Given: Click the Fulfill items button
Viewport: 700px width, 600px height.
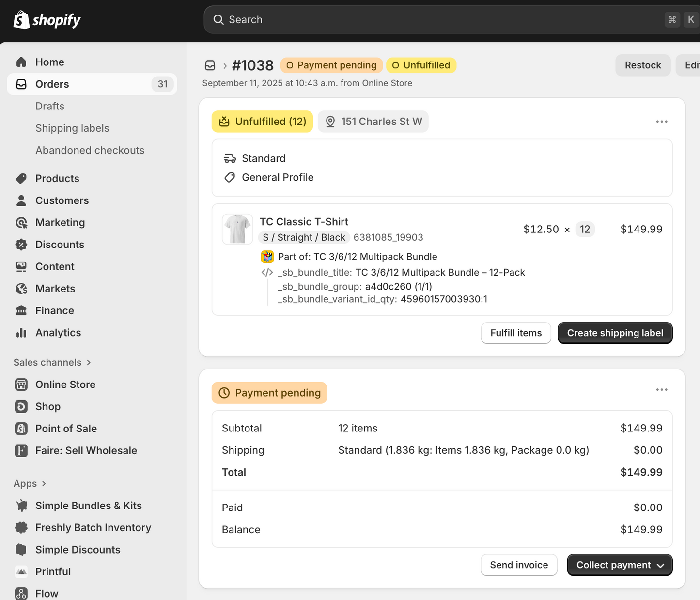Looking at the screenshot, I should tap(516, 333).
